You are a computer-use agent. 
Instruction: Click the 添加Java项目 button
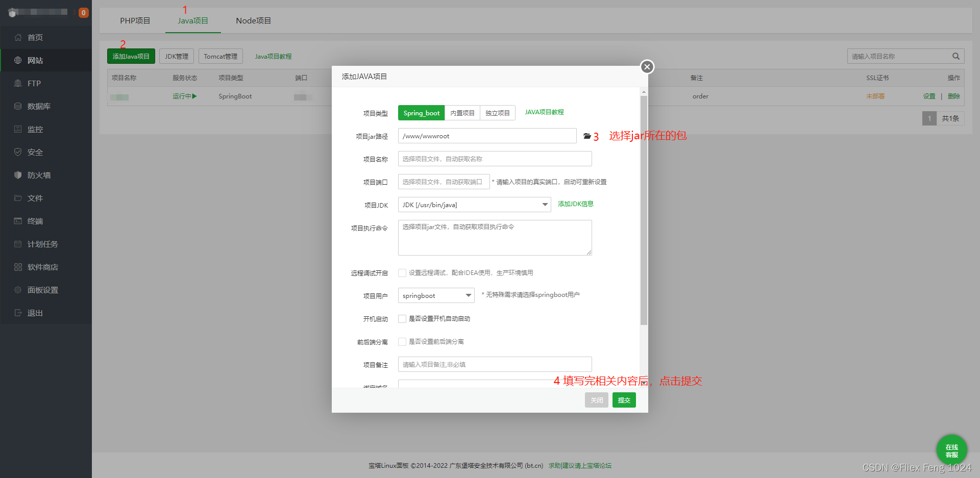131,56
